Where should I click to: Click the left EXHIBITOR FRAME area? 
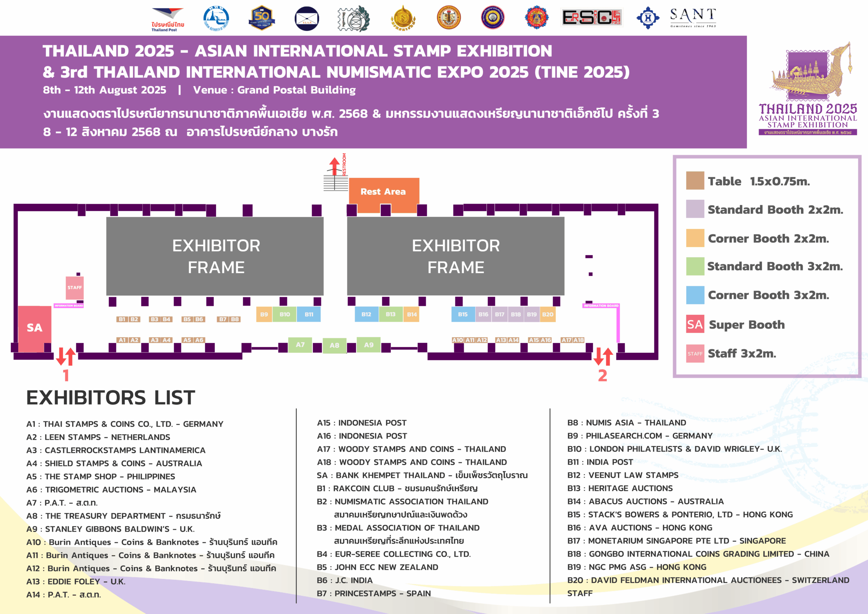click(x=216, y=256)
